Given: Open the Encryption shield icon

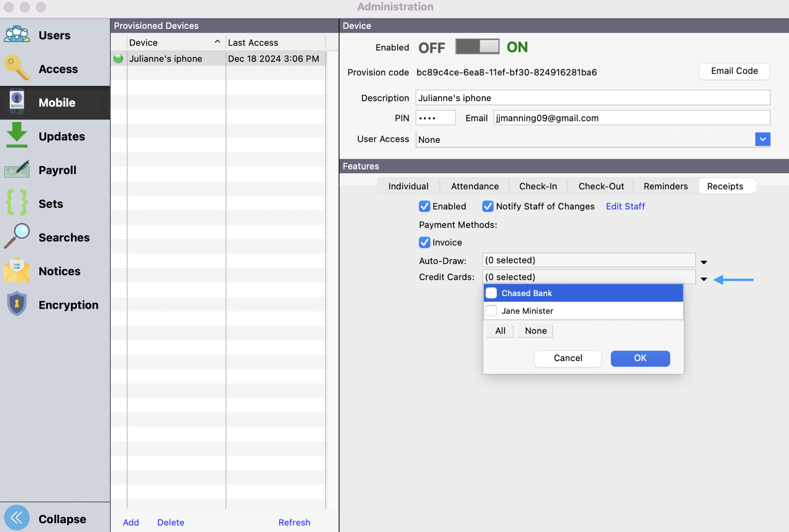Looking at the screenshot, I should point(17,304).
